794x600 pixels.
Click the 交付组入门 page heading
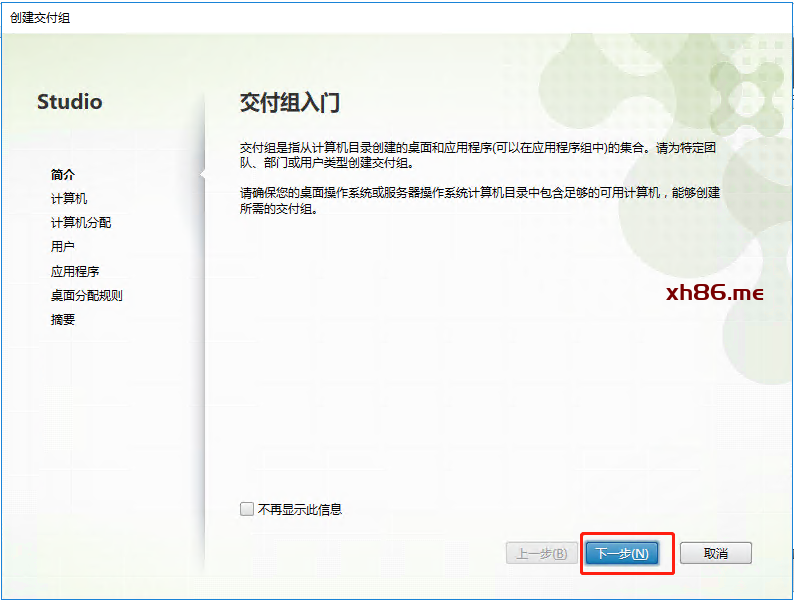pos(291,103)
